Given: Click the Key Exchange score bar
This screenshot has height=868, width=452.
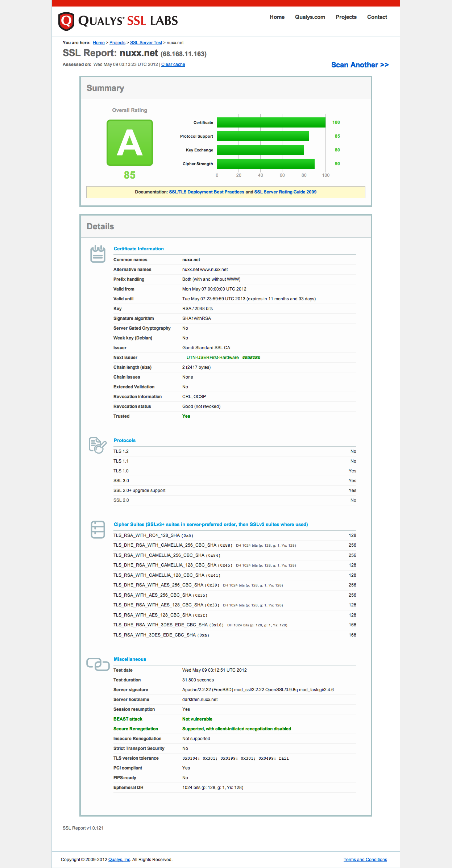Looking at the screenshot, I should coord(260,150).
